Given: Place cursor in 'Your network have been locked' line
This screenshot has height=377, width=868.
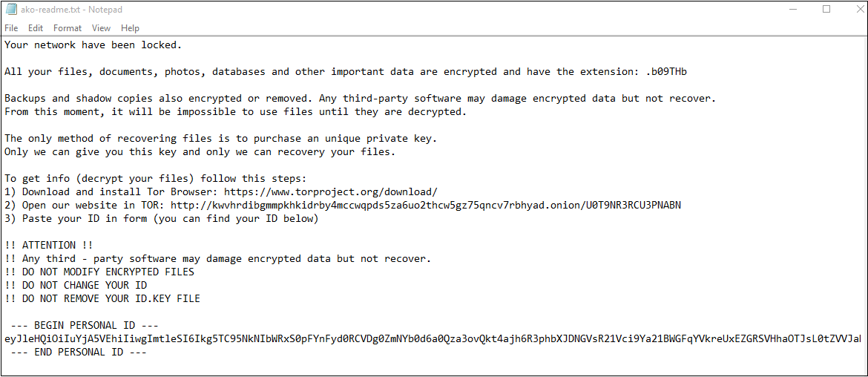Looking at the screenshot, I should (x=93, y=45).
